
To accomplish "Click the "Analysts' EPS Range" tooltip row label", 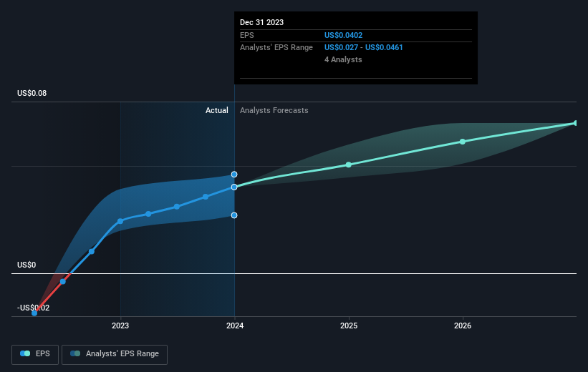I will pyautogui.click(x=276, y=48).
